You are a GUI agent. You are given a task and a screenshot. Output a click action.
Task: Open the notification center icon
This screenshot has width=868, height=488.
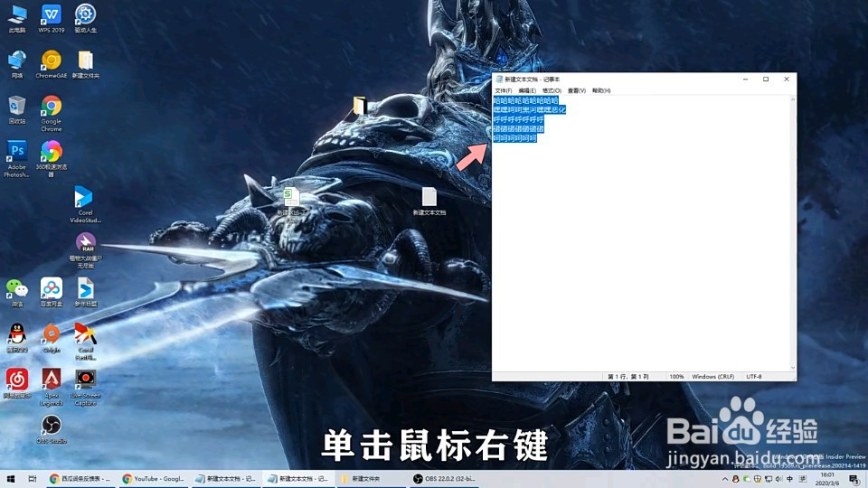click(855, 479)
